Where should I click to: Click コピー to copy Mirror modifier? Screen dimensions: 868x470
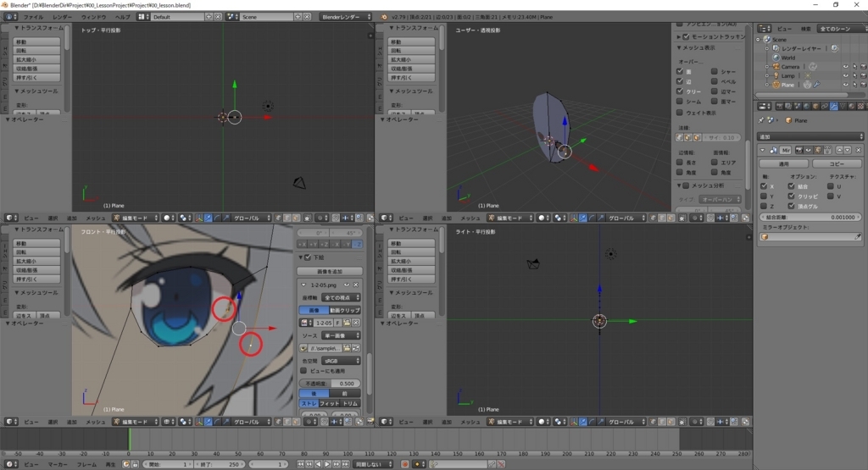[837, 163]
